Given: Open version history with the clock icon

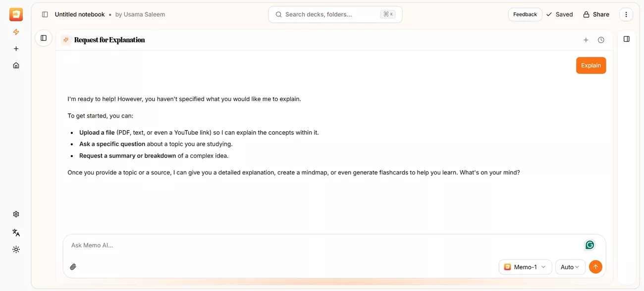Looking at the screenshot, I should 601,39.
